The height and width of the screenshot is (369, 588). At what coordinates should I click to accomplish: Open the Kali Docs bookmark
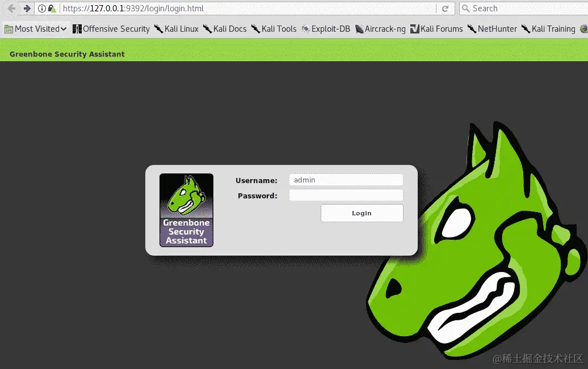[225, 29]
